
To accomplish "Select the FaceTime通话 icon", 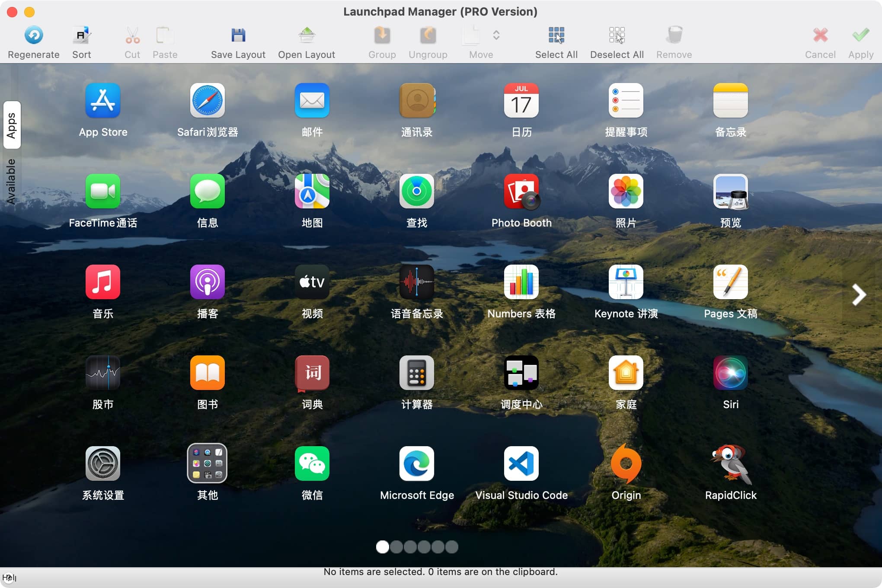I will tap(103, 191).
